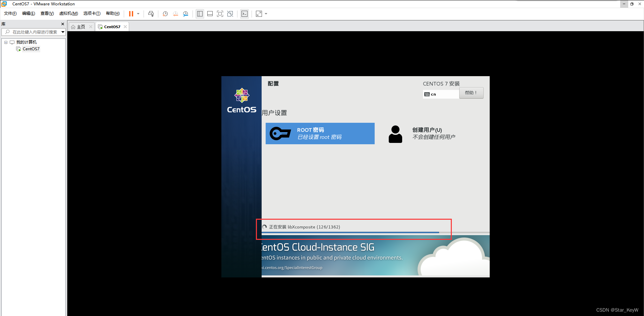Click the 用户设置 heading
The width and height of the screenshot is (644, 316).
click(274, 113)
